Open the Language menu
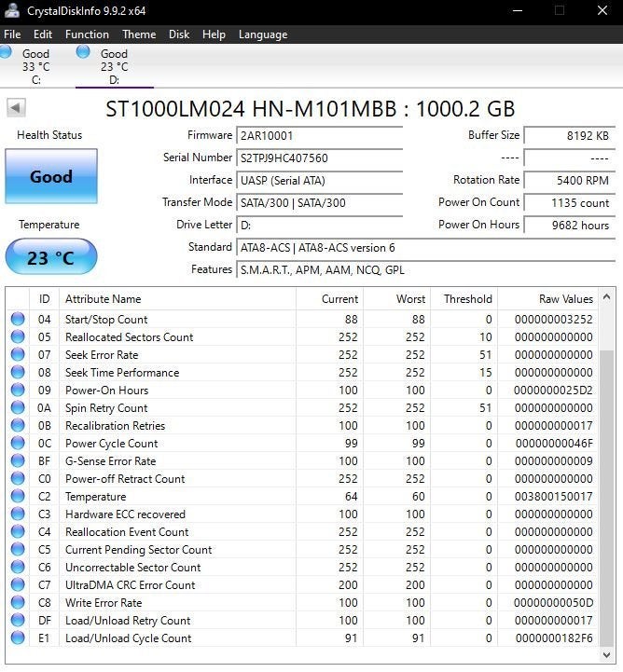The height and width of the screenshot is (672, 623). pyautogui.click(x=263, y=34)
